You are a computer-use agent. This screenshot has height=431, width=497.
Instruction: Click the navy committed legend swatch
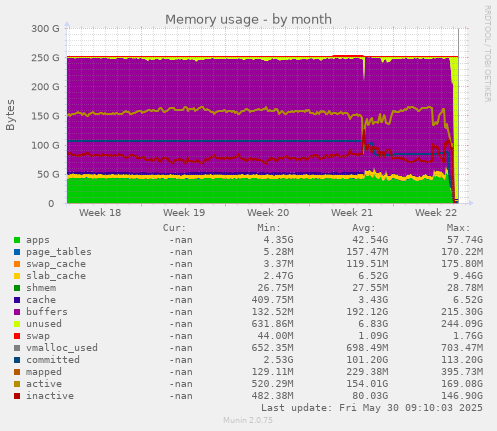17,360
